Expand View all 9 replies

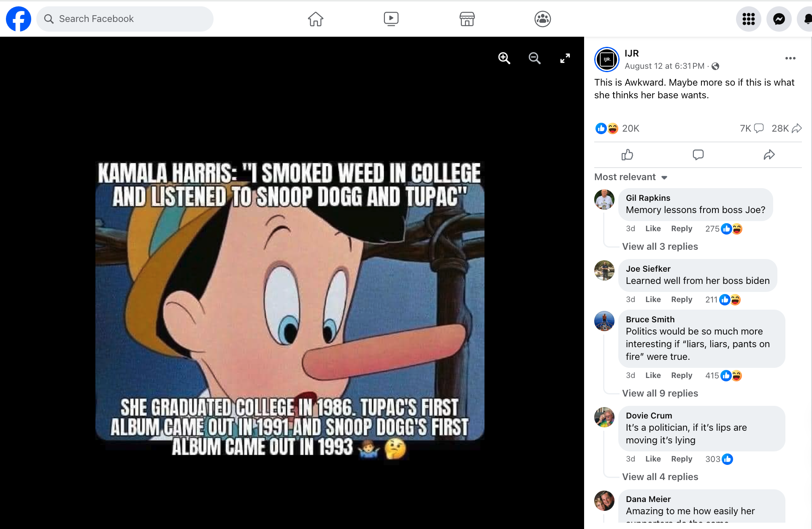(660, 393)
